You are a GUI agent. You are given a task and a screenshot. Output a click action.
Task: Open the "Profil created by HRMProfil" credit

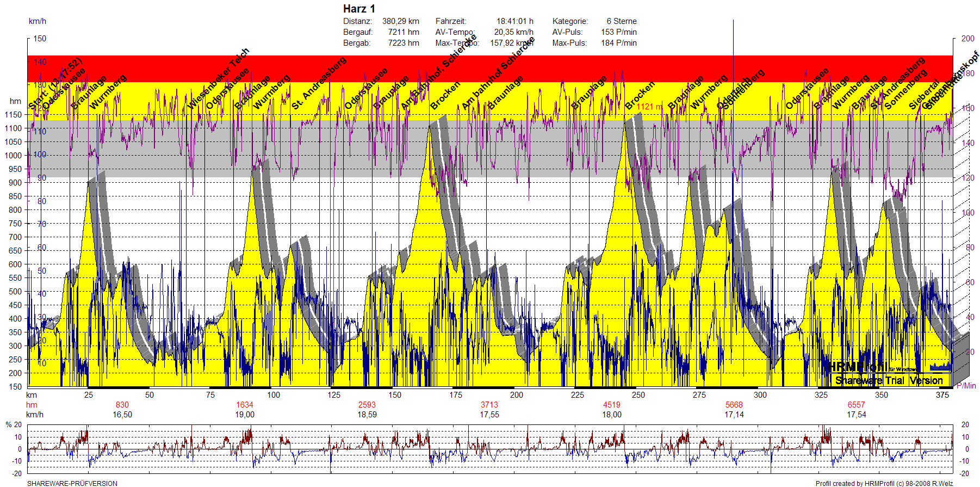click(x=884, y=483)
